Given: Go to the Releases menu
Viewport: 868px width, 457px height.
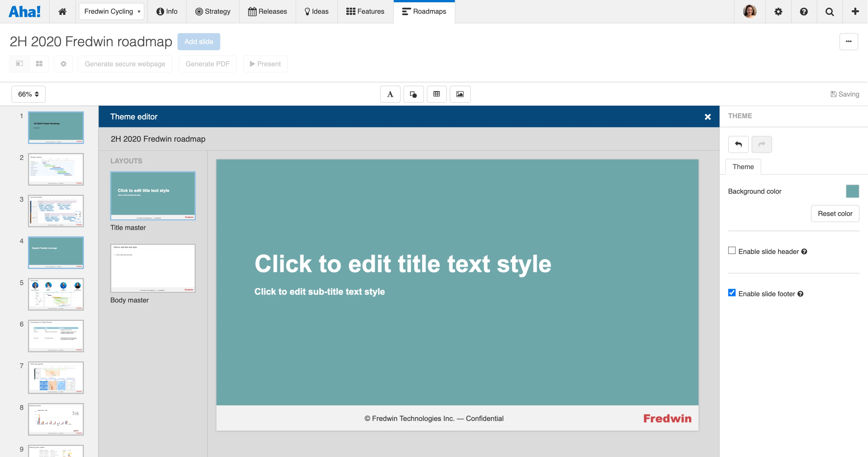Looking at the screenshot, I should [x=268, y=11].
